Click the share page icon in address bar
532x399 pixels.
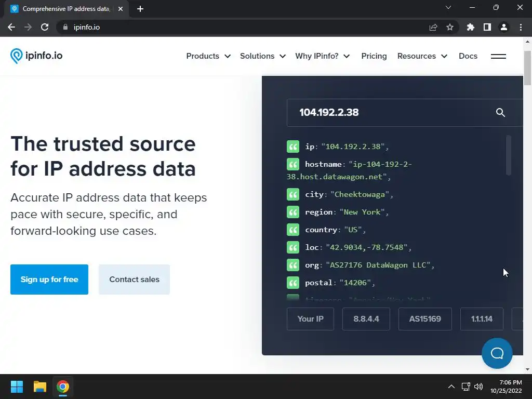click(x=433, y=27)
